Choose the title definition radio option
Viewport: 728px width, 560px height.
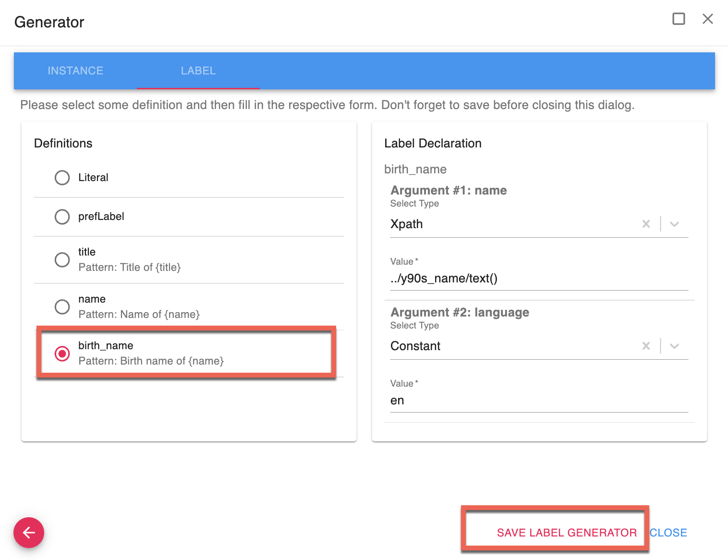click(62, 260)
